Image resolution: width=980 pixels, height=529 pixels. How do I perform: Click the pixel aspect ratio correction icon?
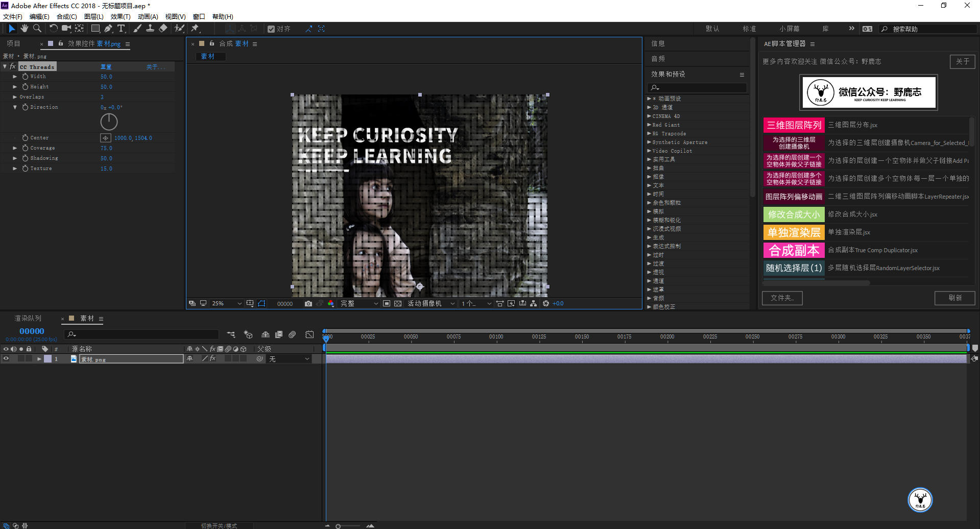[500, 303]
